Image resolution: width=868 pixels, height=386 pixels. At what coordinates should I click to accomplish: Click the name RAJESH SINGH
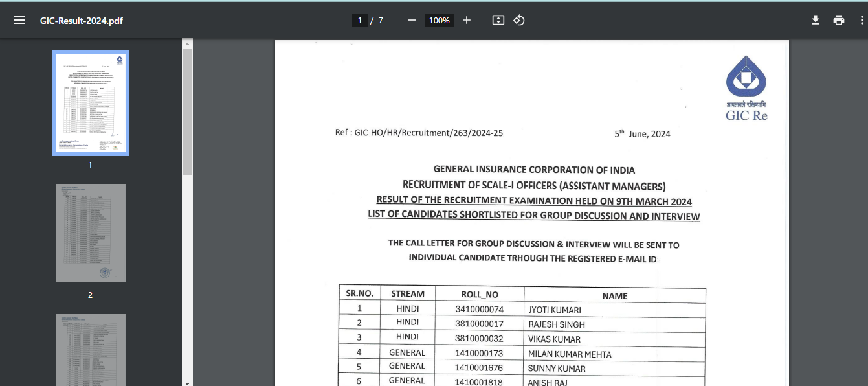(x=557, y=324)
